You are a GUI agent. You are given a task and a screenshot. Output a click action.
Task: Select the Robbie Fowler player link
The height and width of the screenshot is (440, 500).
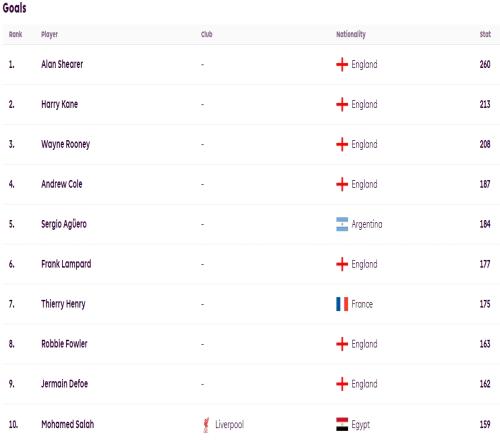click(x=64, y=344)
